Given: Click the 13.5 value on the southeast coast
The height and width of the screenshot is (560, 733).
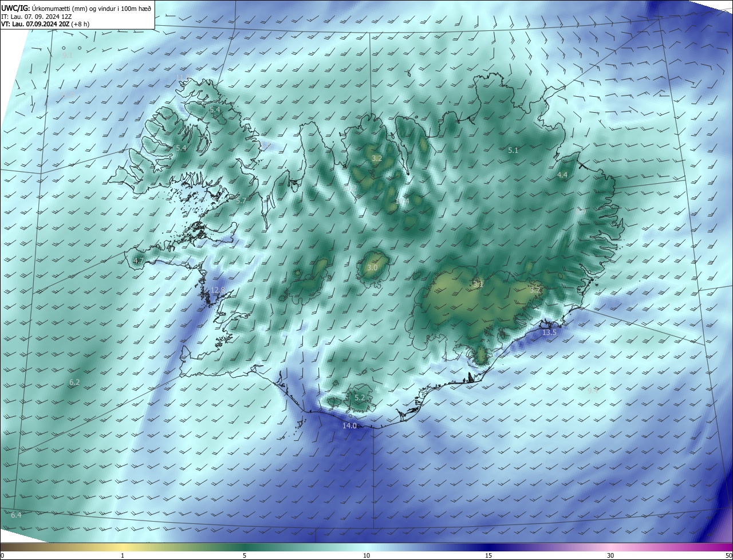Looking at the screenshot, I should point(549,332).
